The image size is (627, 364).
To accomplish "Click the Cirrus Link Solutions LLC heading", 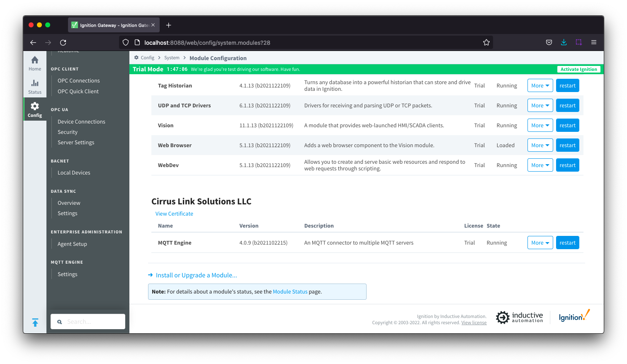I will click(x=202, y=201).
